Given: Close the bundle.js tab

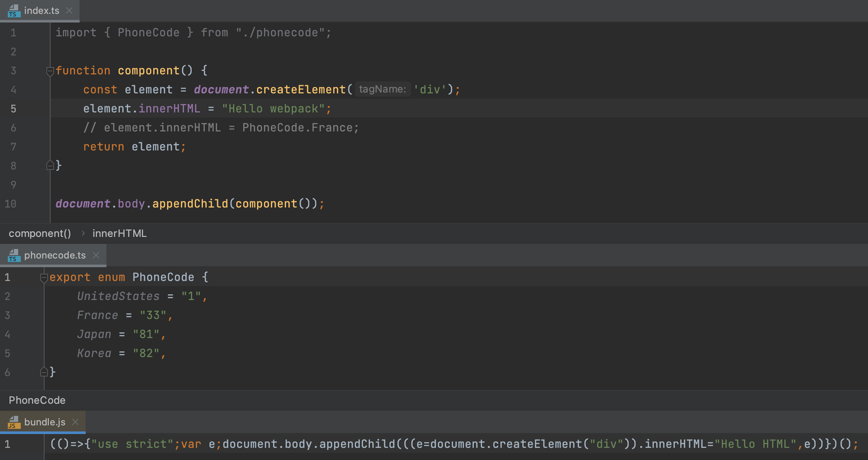Looking at the screenshot, I should (75, 422).
